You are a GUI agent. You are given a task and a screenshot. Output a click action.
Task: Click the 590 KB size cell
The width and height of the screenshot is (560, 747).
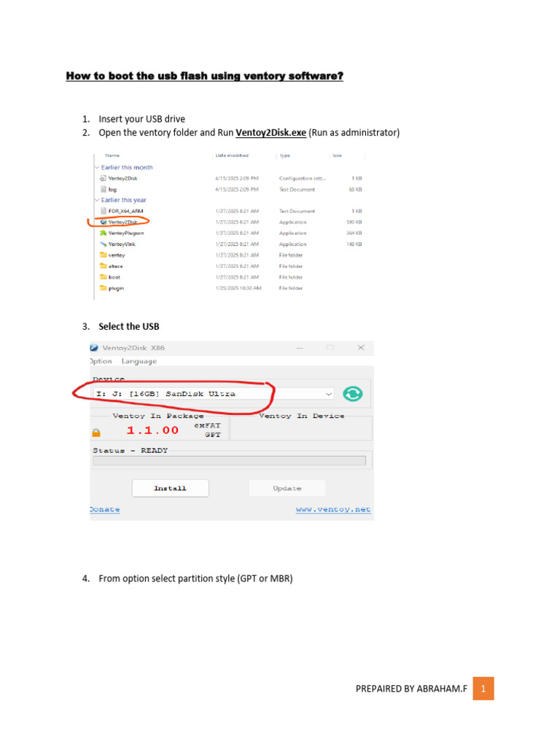pyautogui.click(x=354, y=222)
